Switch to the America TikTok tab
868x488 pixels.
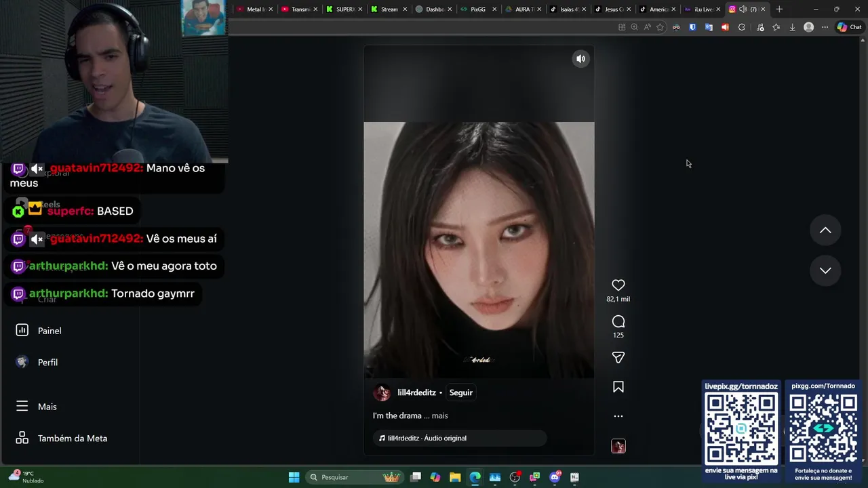pos(657,9)
